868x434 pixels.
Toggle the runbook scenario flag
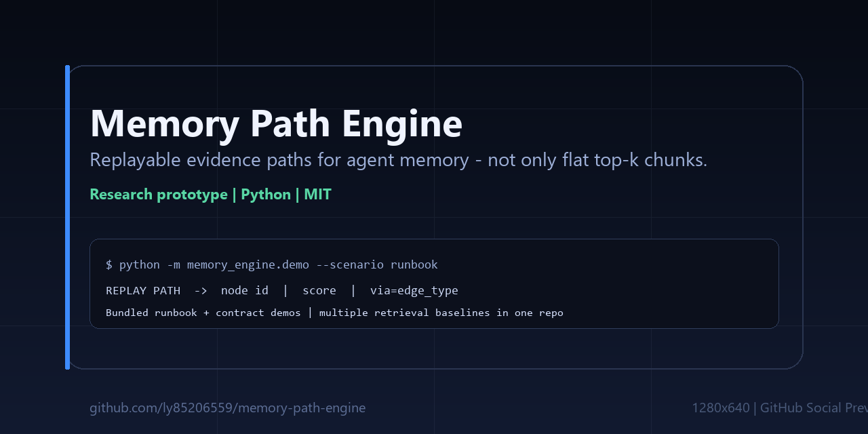414,264
